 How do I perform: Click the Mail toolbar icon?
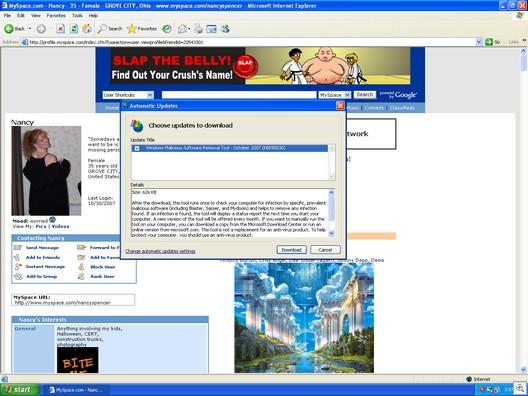point(182,29)
